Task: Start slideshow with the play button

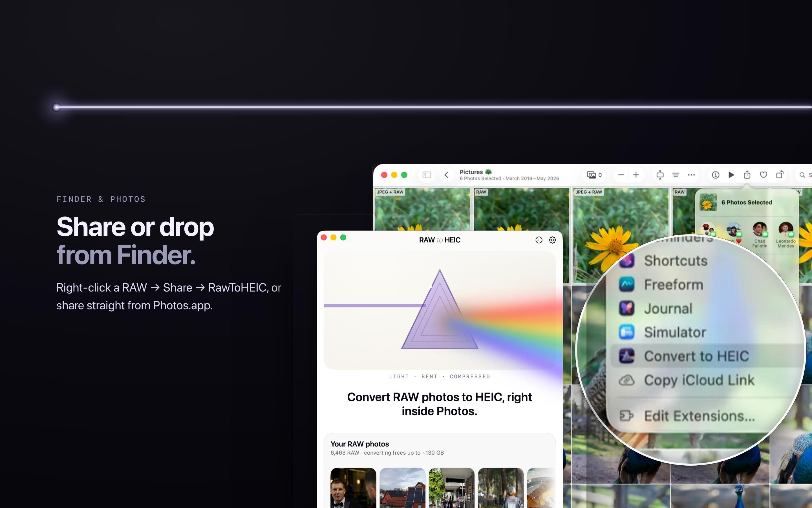Action: pyautogui.click(x=731, y=175)
